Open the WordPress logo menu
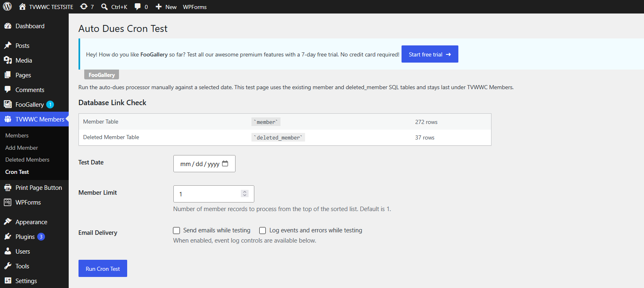This screenshot has width=644, height=288. click(7, 7)
